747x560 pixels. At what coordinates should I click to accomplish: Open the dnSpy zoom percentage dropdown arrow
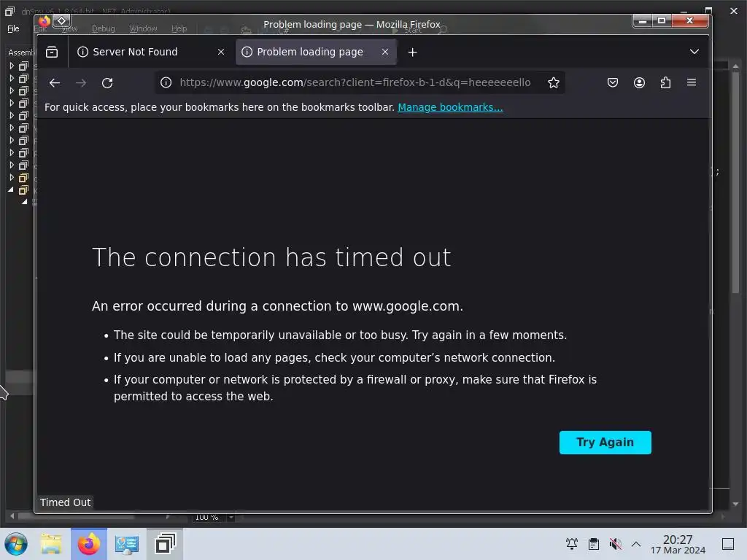click(x=231, y=517)
